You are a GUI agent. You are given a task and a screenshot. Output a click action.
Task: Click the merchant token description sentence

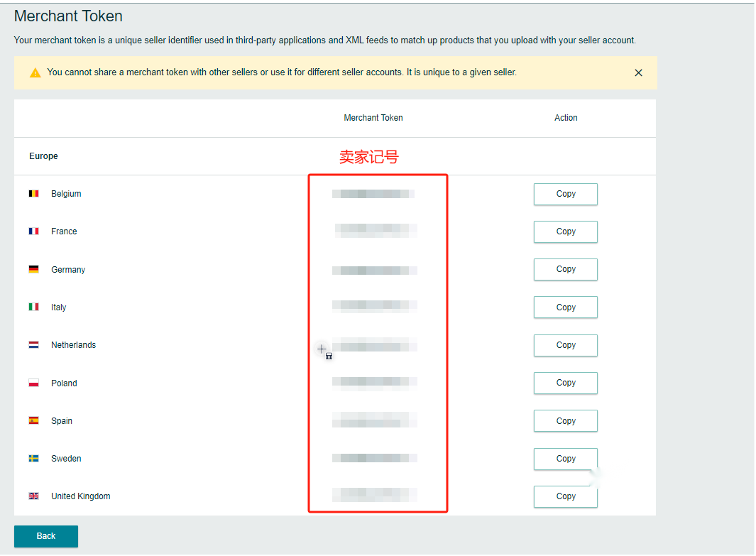click(x=325, y=40)
